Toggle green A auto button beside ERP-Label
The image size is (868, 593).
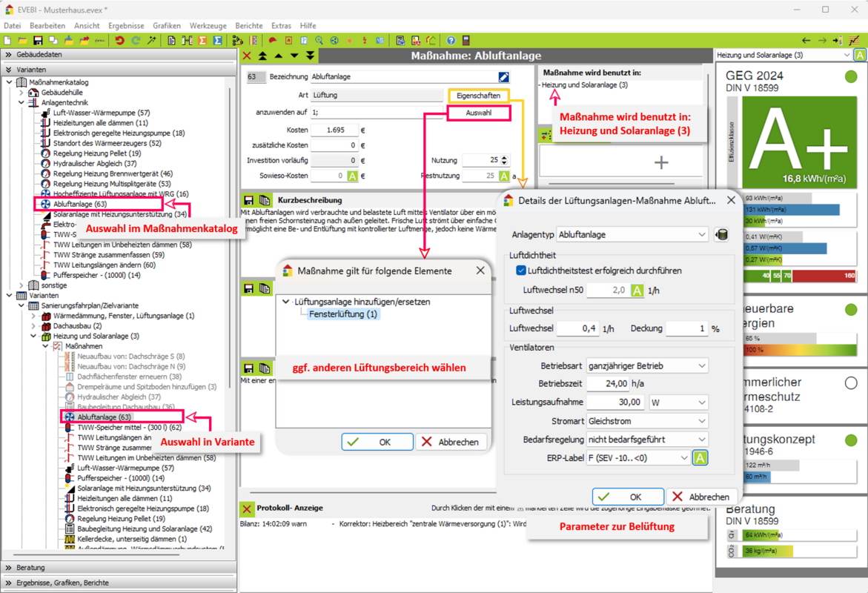tap(699, 458)
